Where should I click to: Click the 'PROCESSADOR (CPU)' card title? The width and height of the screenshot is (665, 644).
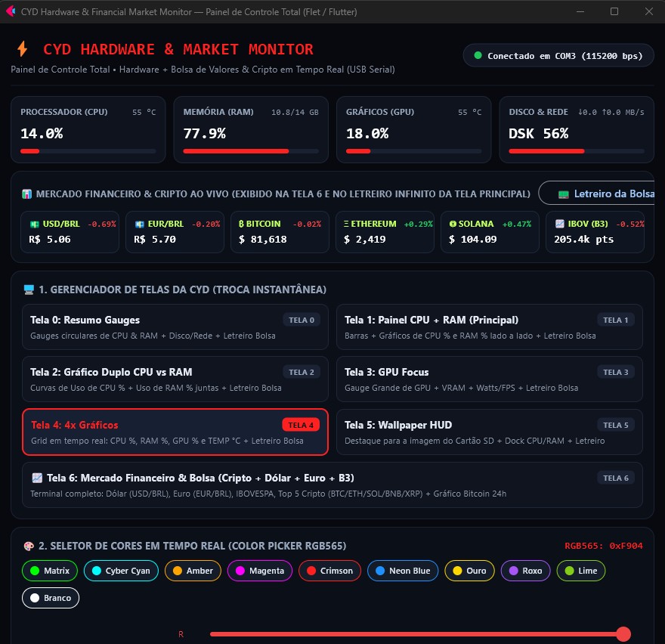(64, 112)
